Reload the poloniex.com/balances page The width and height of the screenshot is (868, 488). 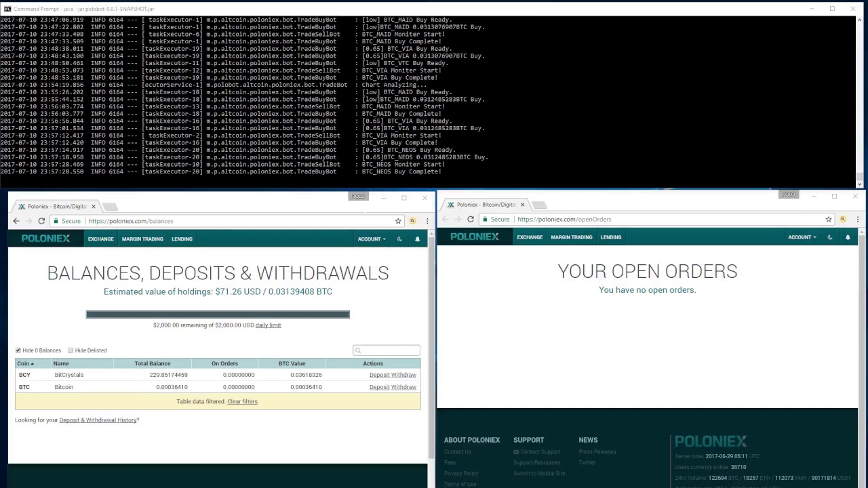tap(41, 221)
